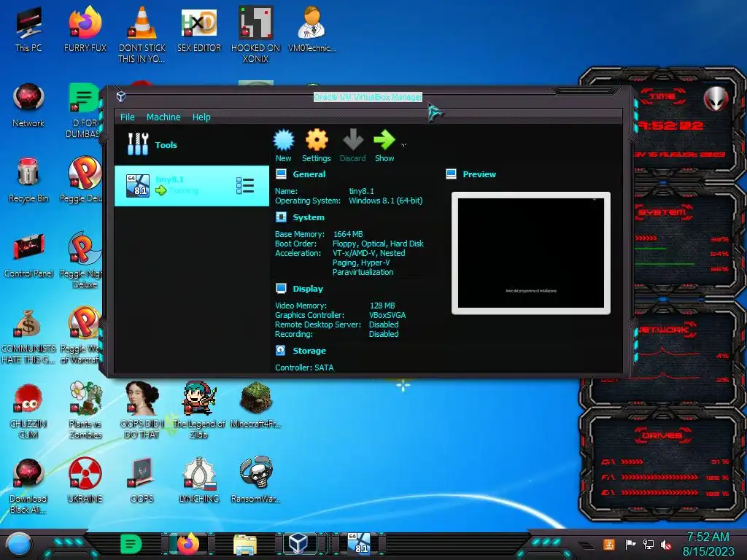Screen dimensions: 747x560
Task: Select the COMMUNISTS HATE THIS money bag icon
Action: [x=28, y=335]
